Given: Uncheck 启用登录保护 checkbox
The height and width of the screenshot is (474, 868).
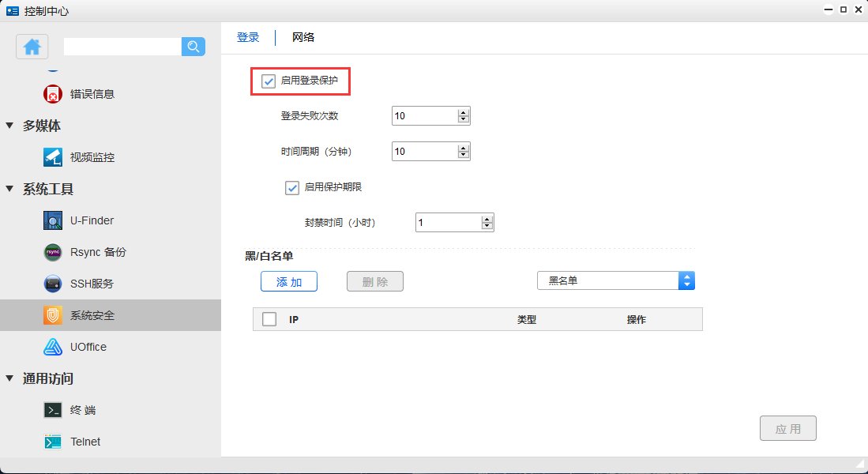Looking at the screenshot, I should point(269,81).
